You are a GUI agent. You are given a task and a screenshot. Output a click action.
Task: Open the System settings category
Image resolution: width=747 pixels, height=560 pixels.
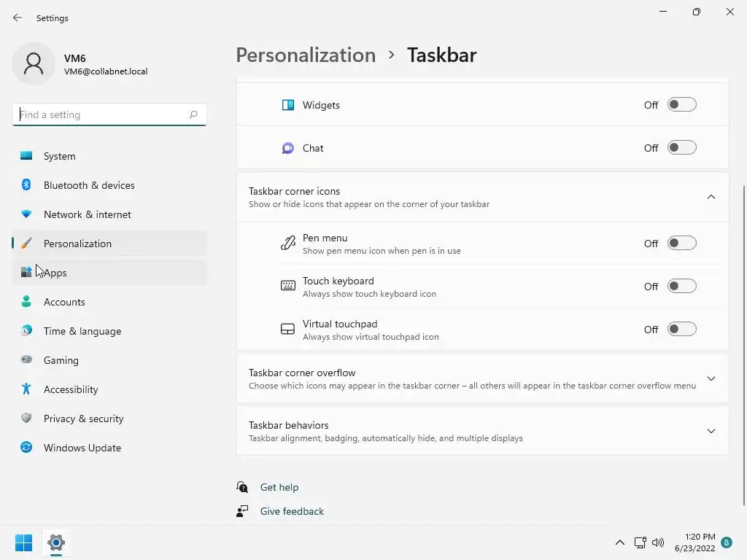pyautogui.click(x=60, y=156)
